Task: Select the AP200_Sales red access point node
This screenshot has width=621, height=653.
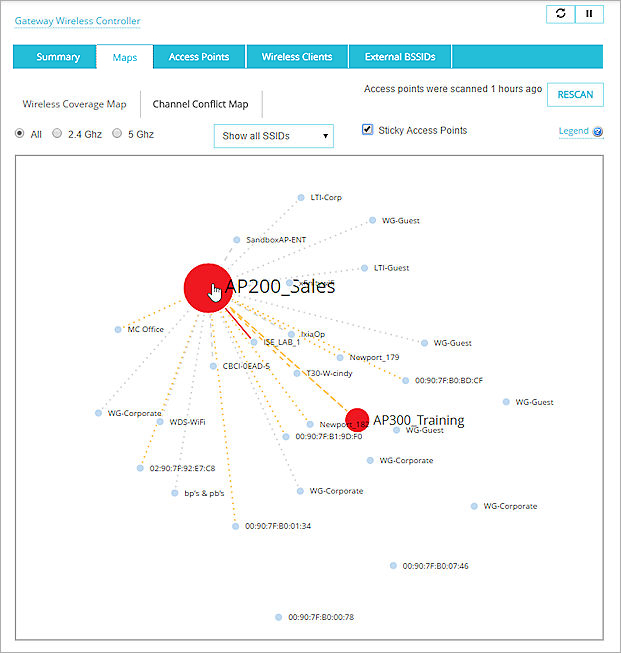Action: [206, 287]
